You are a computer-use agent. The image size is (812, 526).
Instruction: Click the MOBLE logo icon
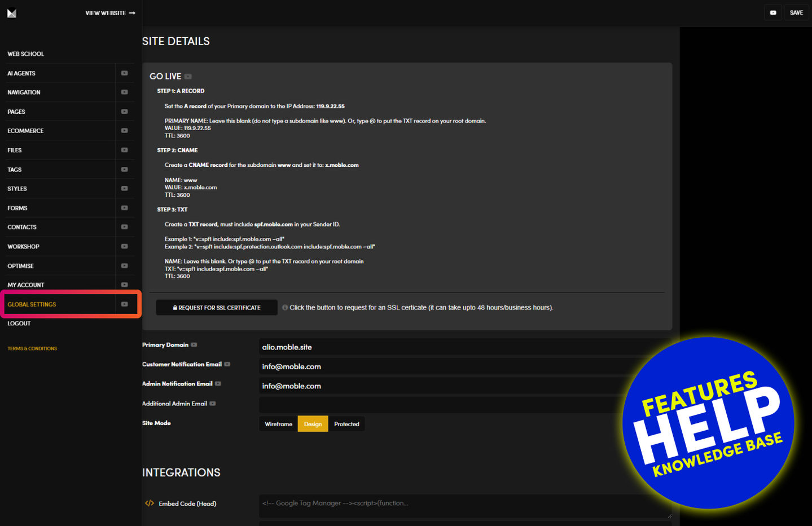pyautogui.click(x=12, y=13)
